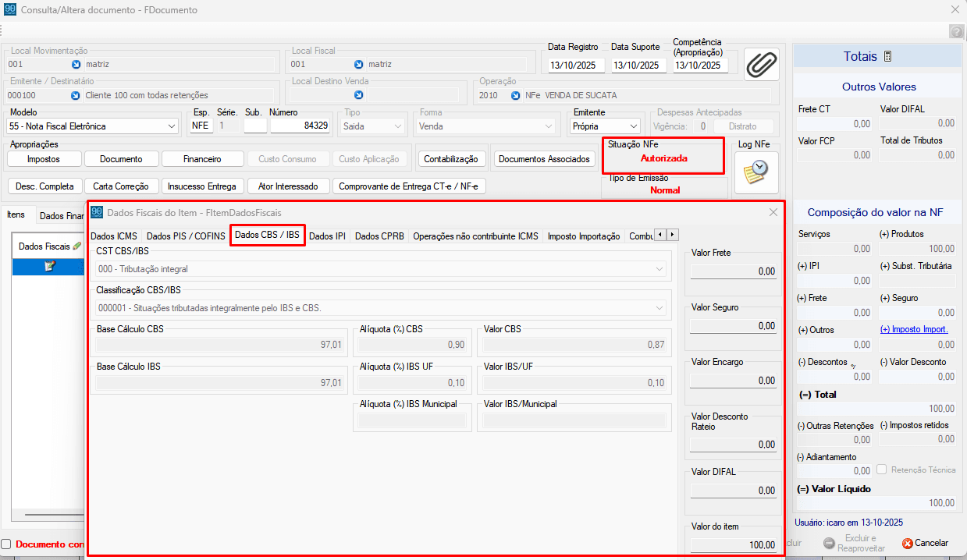The image size is (967, 560).
Task: Click the Consulta/Altera documento window app icon
Action: (x=10, y=10)
